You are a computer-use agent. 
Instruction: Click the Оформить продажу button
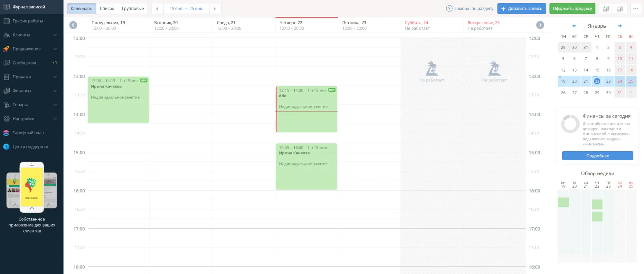(572, 9)
